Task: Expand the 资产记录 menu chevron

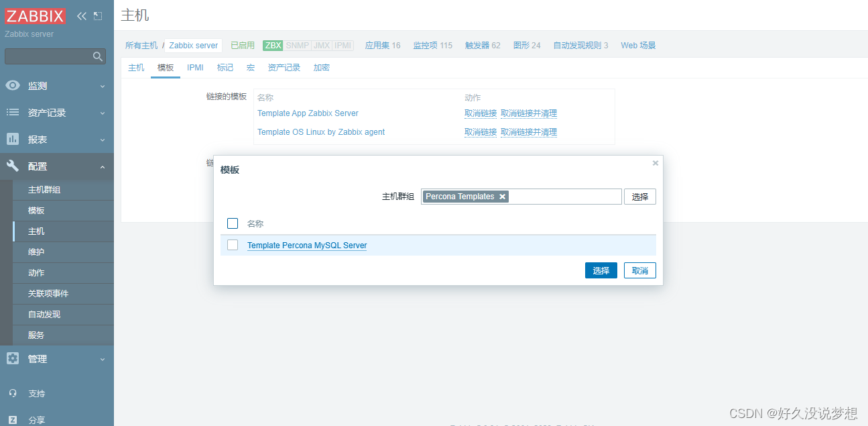Action: coord(103,113)
